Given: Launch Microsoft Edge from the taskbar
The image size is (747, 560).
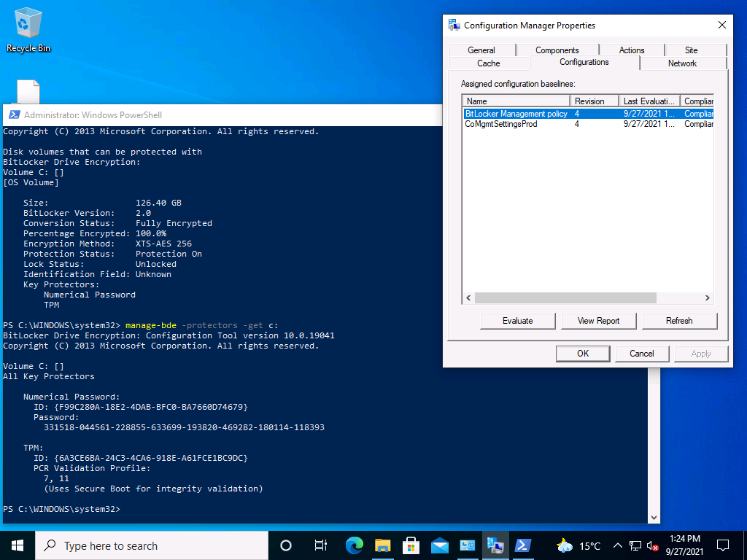Looking at the screenshot, I should (354, 545).
